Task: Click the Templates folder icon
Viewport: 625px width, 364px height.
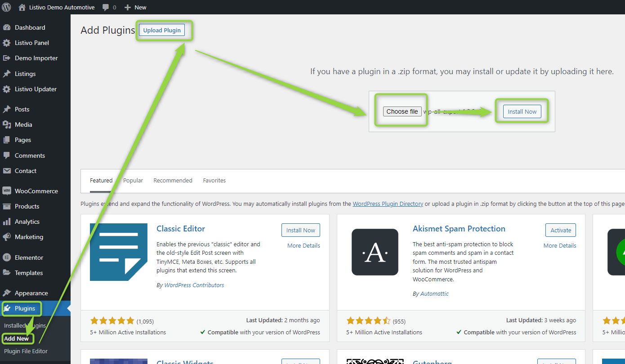Action: pyautogui.click(x=7, y=273)
